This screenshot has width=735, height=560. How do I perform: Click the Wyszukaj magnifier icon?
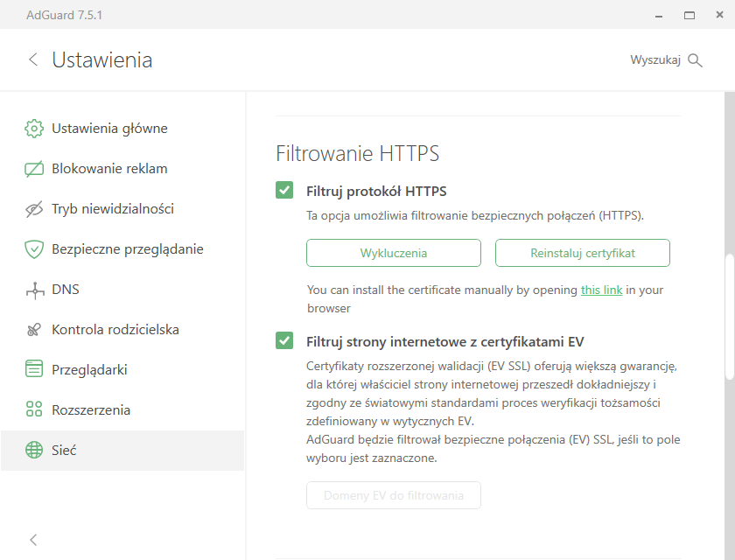pyautogui.click(x=695, y=60)
